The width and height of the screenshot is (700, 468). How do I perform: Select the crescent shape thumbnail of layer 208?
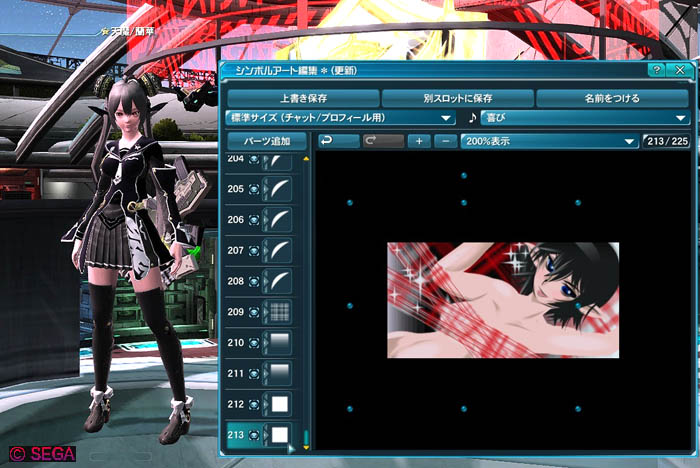pos(279,281)
